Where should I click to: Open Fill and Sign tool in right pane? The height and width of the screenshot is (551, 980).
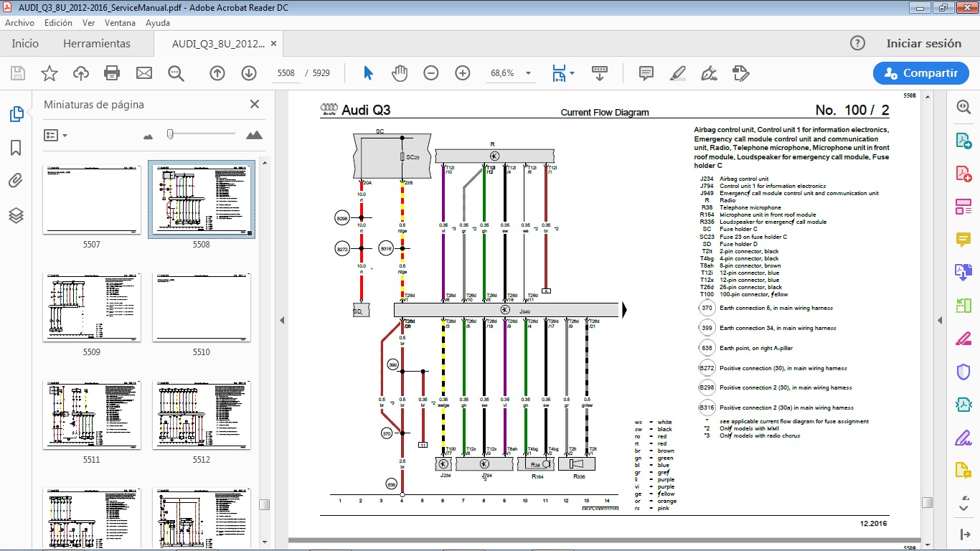click(963, 438)
